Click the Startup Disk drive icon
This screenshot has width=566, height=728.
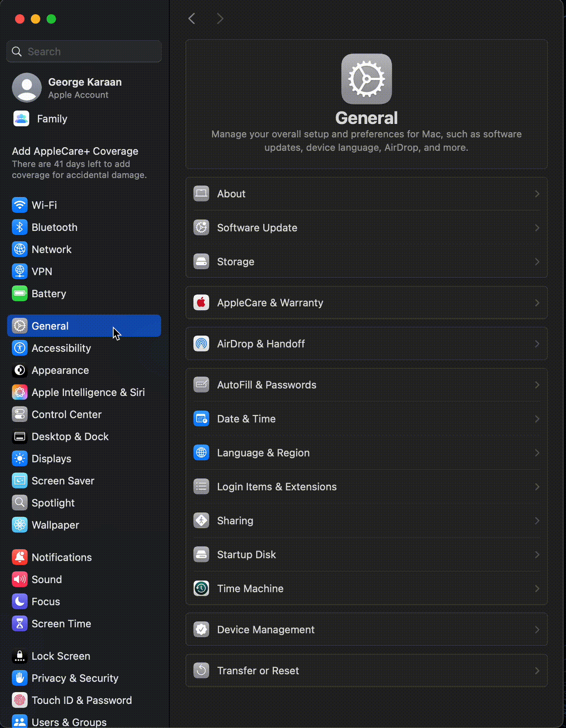(x=201, y=555)
